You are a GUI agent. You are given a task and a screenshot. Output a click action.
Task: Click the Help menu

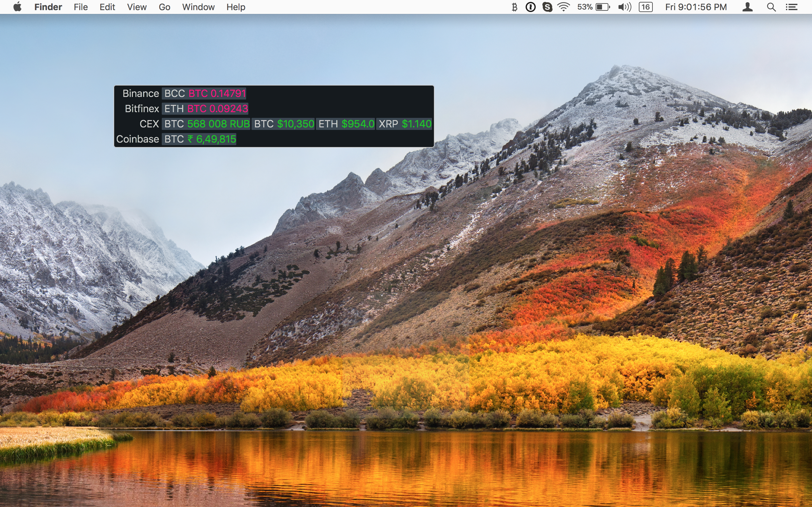(x=236, y=7)
